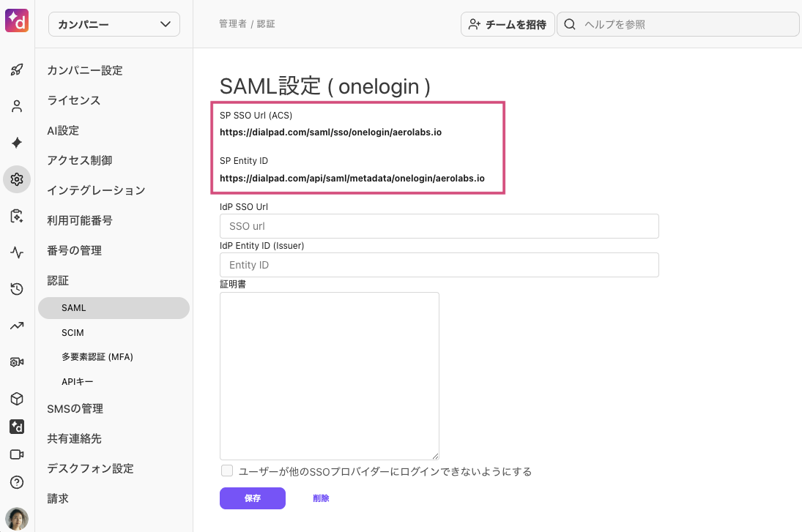
Task: Open 請求 in the menu
Action: [x=58, y=499]
